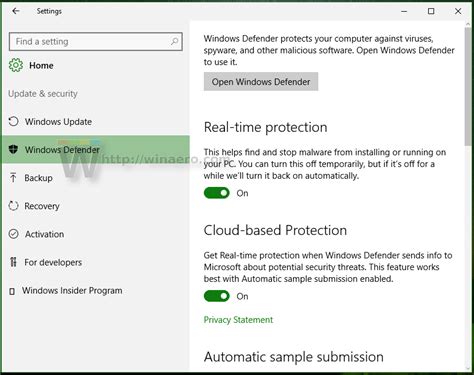Click the Windows Defender shield icon
The width and height of the screenshot is (474, 375).
click(x=13, y=149)
